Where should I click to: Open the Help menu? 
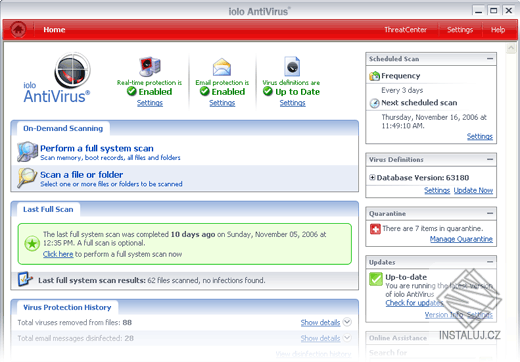[498, 30]
